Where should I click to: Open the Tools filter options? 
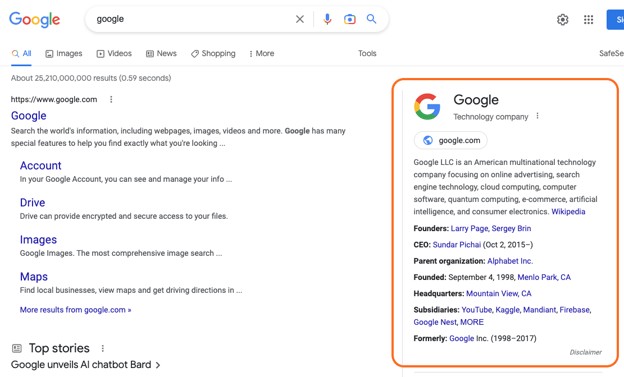[x=367, y=53]
